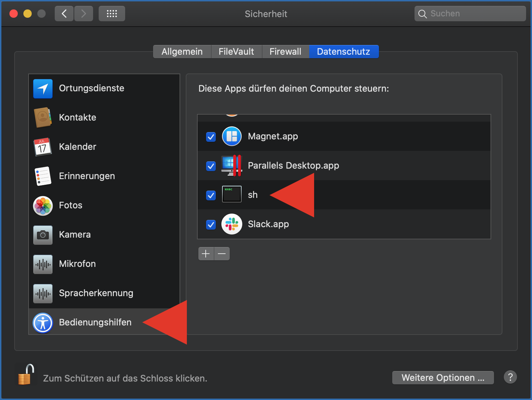The height and width of the screenshot is (400, 532).
Task: Choose Fotos in the privacy list
Action: [x=70, y=206]
